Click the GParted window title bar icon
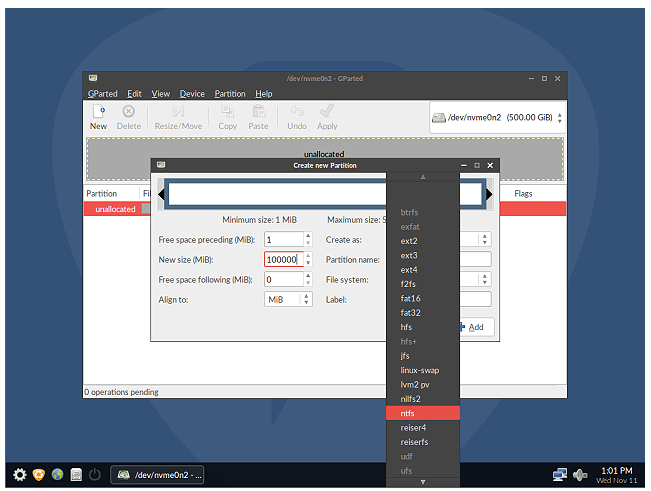The image size is (651, 491). pyautogui.click(x=93, y=78)
